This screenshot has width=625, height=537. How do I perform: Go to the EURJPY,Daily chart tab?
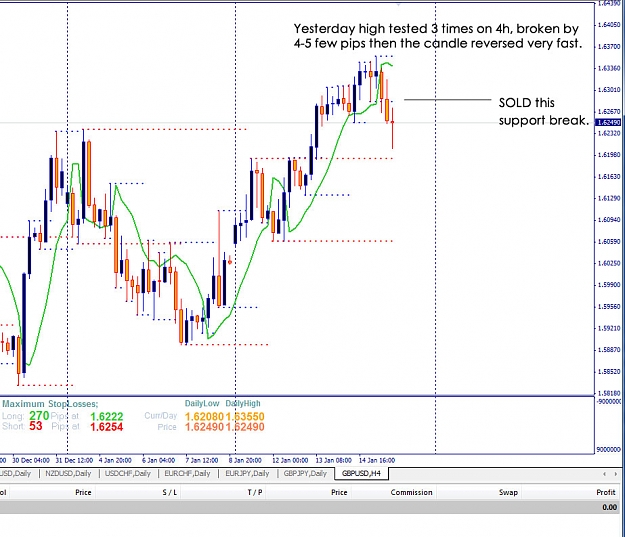point(247,474)
